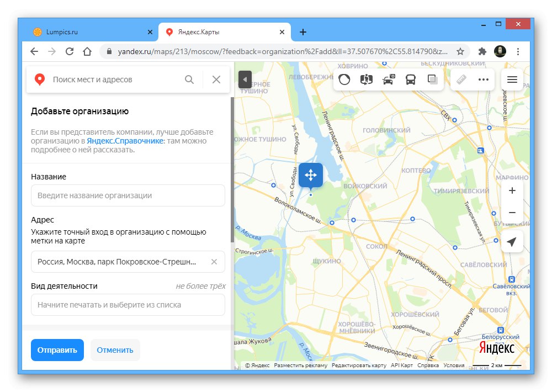Show road cameras photos layer
Image resolution: width=552 pixels, height=392 pixels.
[x=388, y=79]
